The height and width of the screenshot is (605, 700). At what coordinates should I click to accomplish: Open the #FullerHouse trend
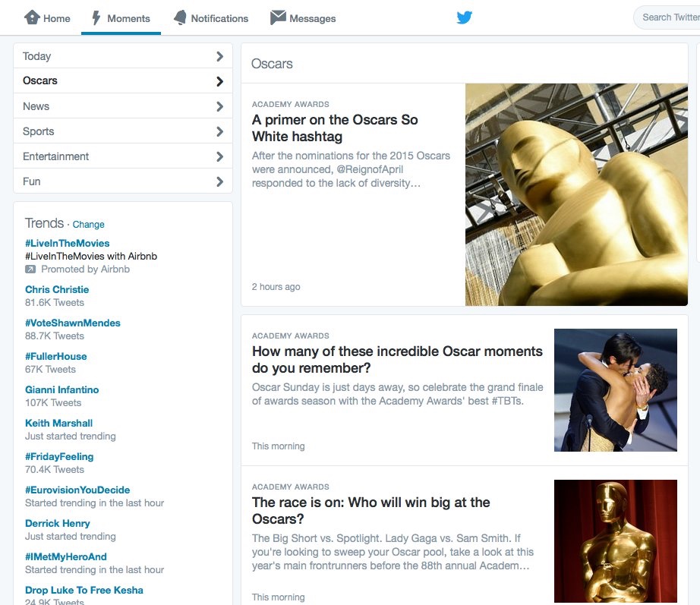pyautogui.click(x=56, y=356)
